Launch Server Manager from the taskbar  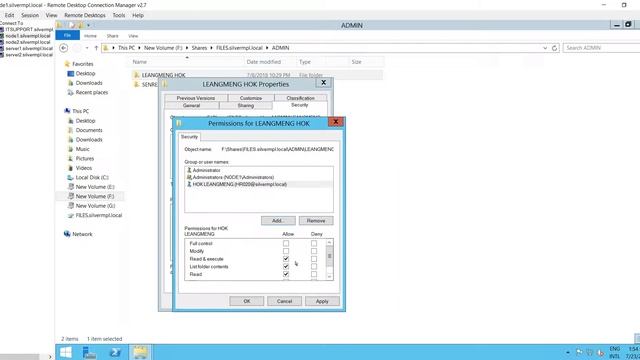point(89,352)
